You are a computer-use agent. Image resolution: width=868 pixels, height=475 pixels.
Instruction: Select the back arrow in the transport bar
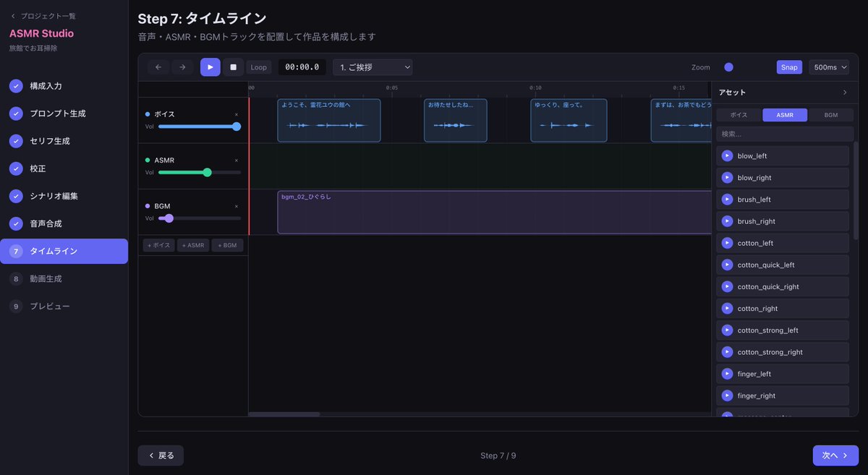pyautogui.click(x=158, y=67)
